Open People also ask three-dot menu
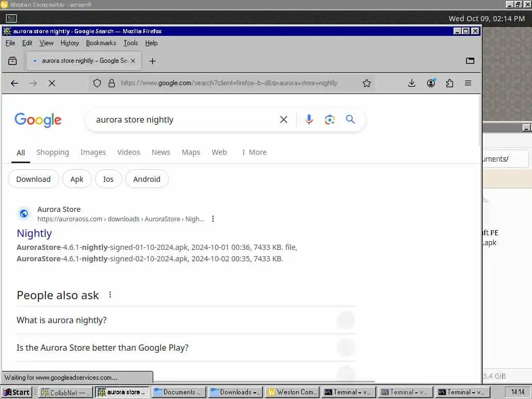532x399 pixels. pyautogui.click(x=110, y=295)
